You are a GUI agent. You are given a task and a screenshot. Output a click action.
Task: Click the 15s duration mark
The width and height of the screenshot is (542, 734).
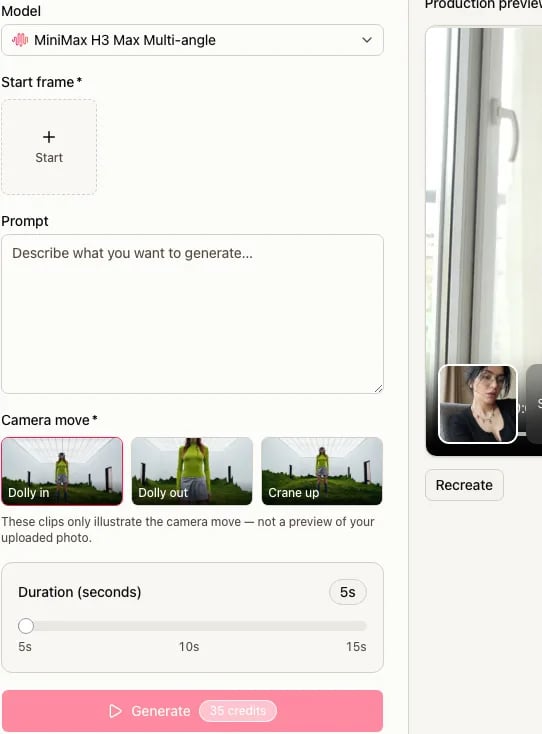pyautogui.click(x=356, y=647)
